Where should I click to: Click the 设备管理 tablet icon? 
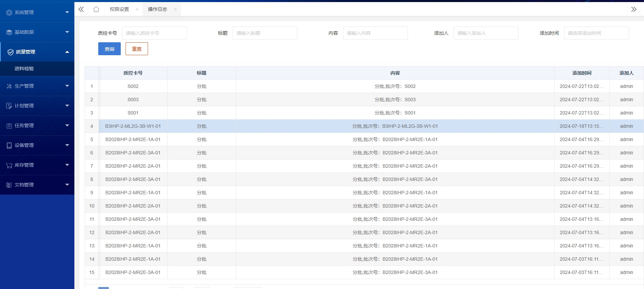(x=9, y=146)
